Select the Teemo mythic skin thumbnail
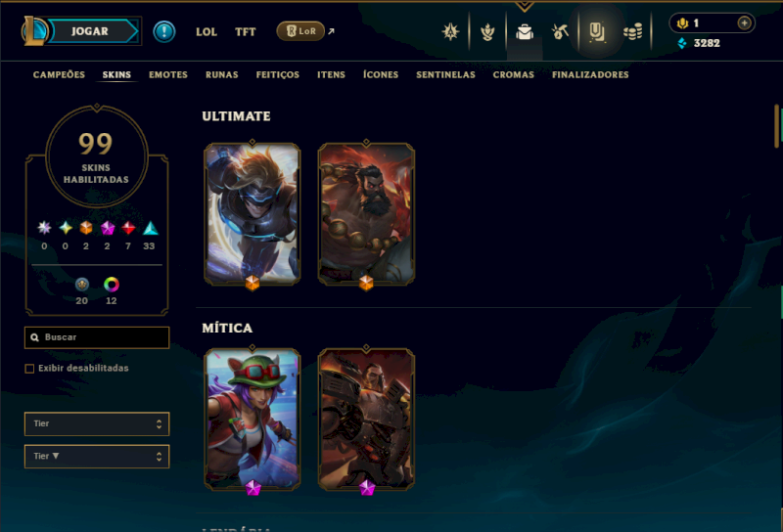783x532 pixels. (x=253, y=420)
